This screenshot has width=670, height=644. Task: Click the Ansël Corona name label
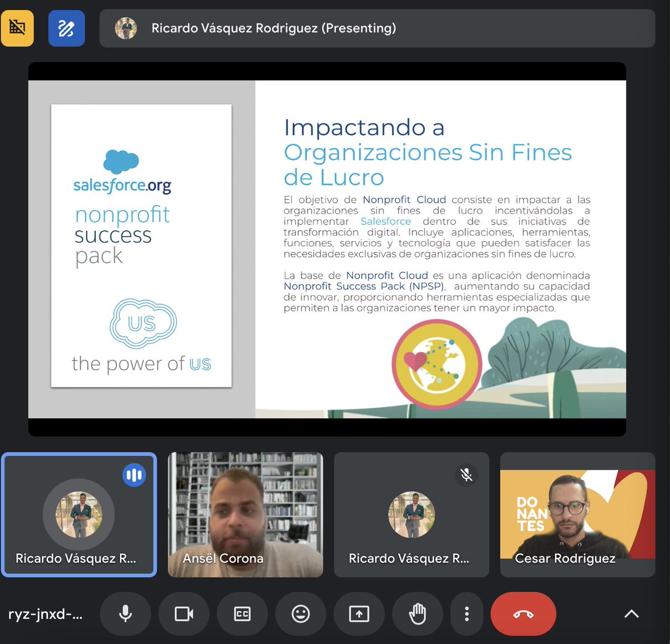coord(223,559)
